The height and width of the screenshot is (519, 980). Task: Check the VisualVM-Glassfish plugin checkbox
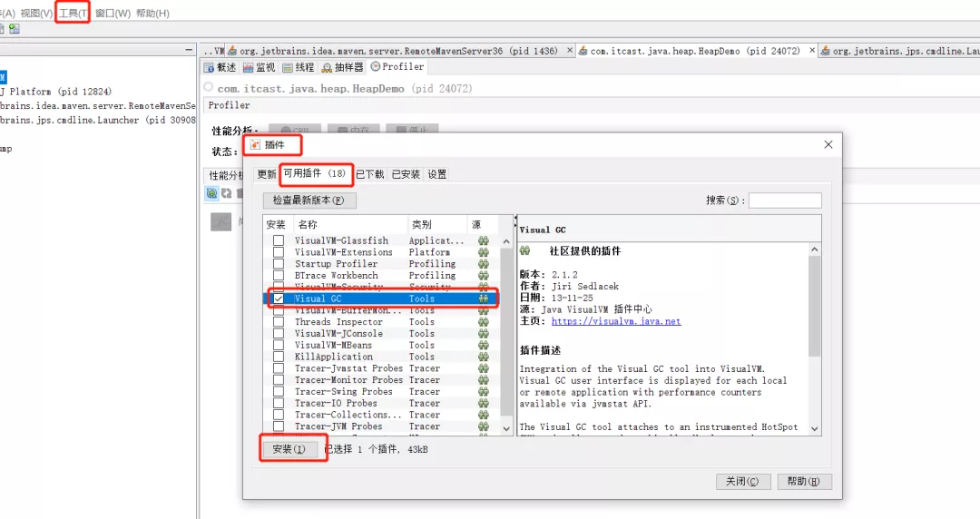[x=279, y=240]
